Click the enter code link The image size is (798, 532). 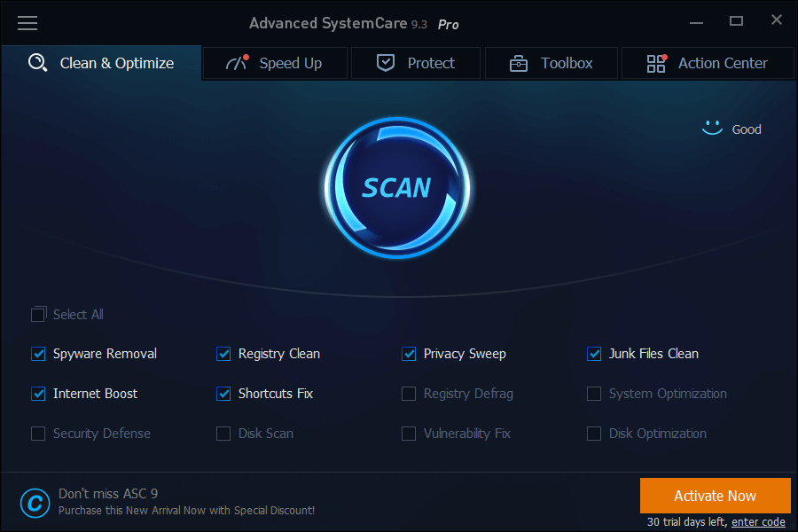pos(758,522)
